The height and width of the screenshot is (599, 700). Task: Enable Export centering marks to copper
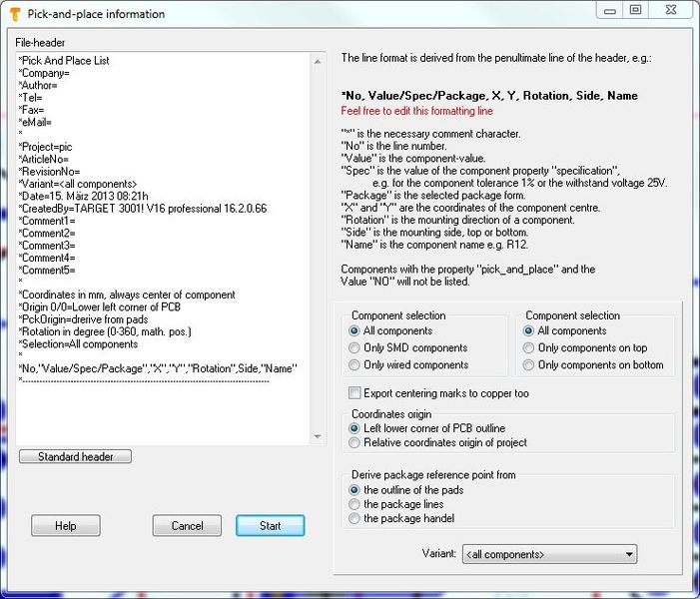click(355, 393)
